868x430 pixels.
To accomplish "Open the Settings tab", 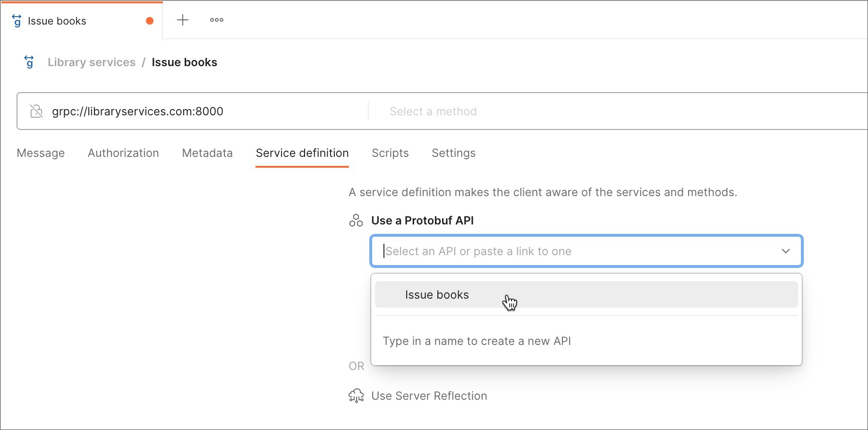I will coord(453,153).
